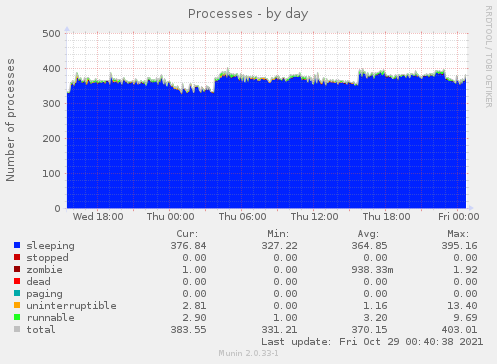497x364 pixels.
Task: Click total maximum value 403.01
Action: point(459,330)
